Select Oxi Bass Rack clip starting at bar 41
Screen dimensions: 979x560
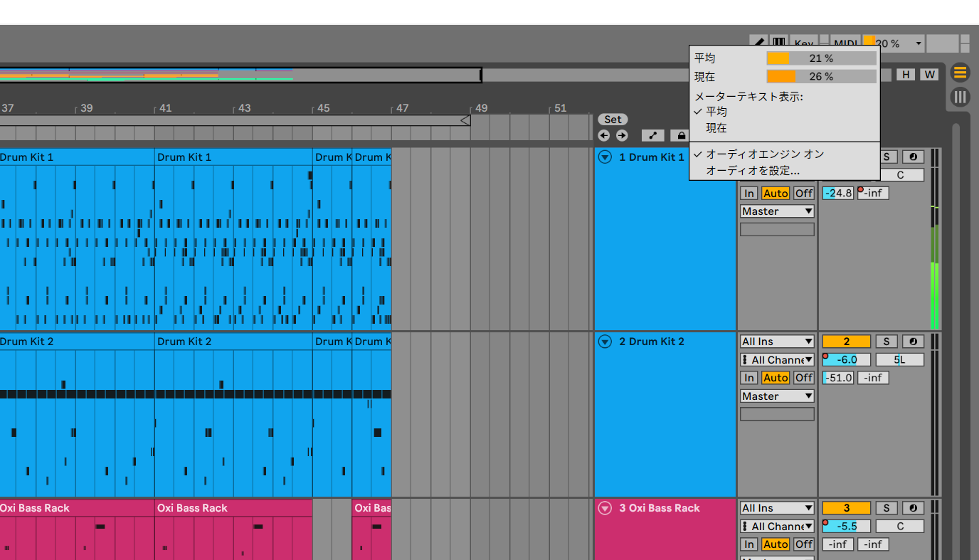point(233,508)
